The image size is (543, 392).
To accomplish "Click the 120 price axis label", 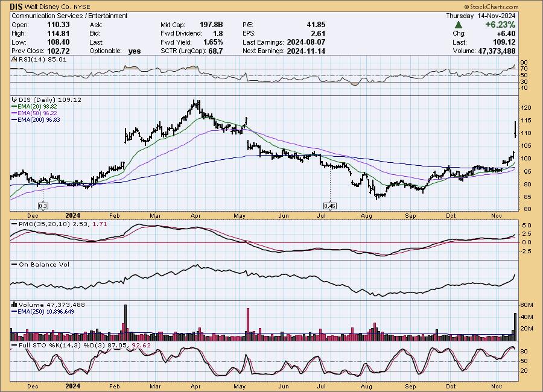I will point(526,108).
